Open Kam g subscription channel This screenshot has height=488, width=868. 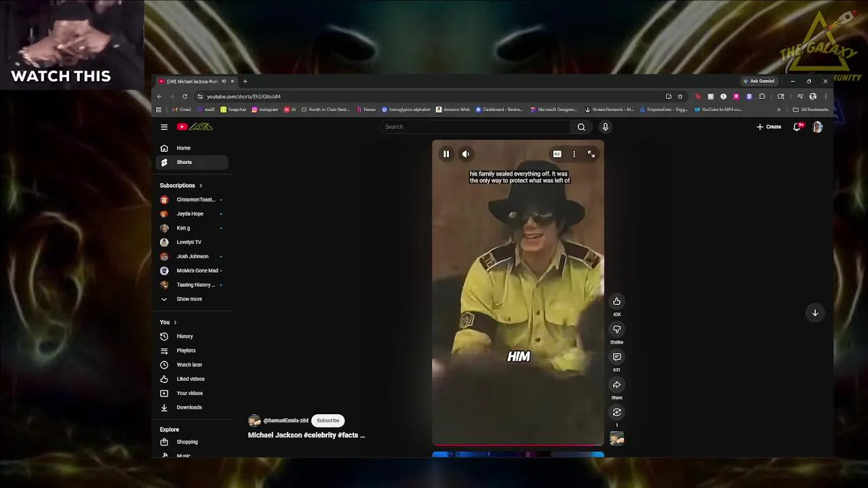(192, 228)
